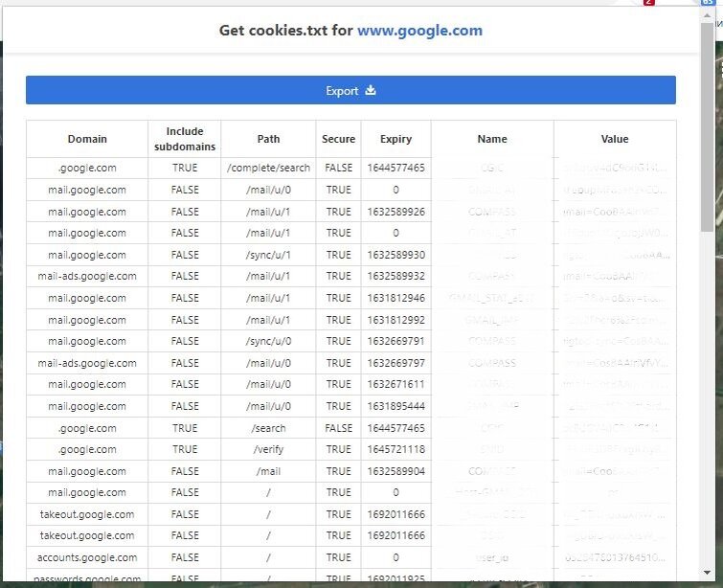The image size is (723, 588).
Task: Open the www.google.com link in title
Action: pyautogui.click(x=419, y=31)
